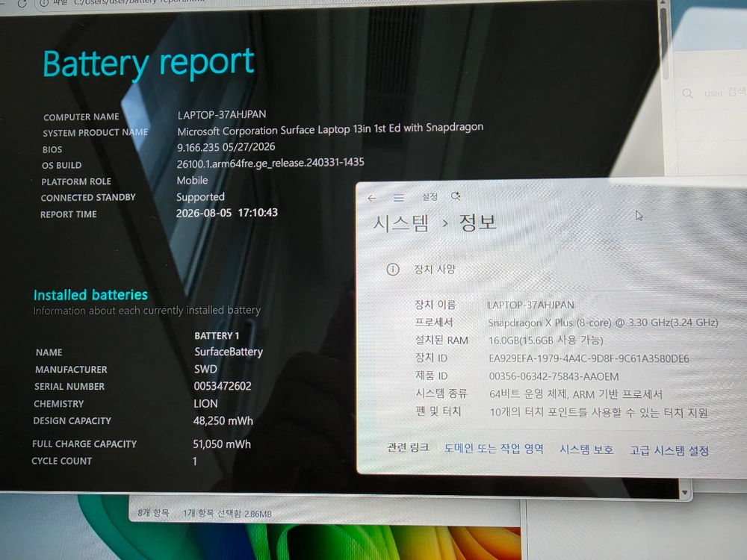Select the cycle count value 1
The width and height of the screenshot is (747, 560).
pyautogui.click(x=194, y=461)
